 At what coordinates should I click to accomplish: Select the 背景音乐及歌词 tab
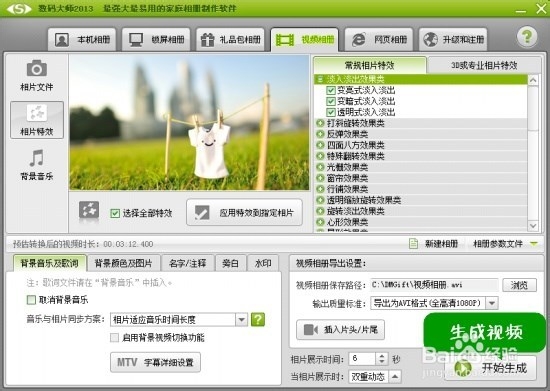tap(49, 263)
